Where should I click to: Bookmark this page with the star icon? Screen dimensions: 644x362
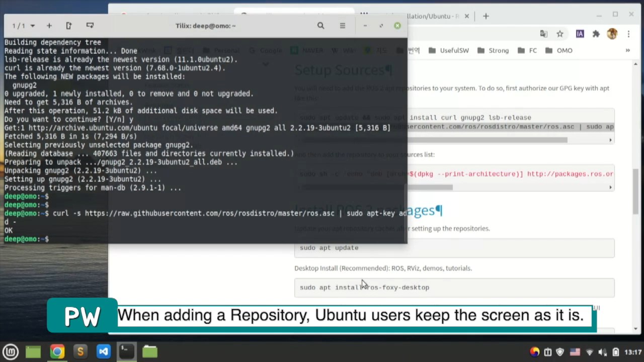pos(560,34)
